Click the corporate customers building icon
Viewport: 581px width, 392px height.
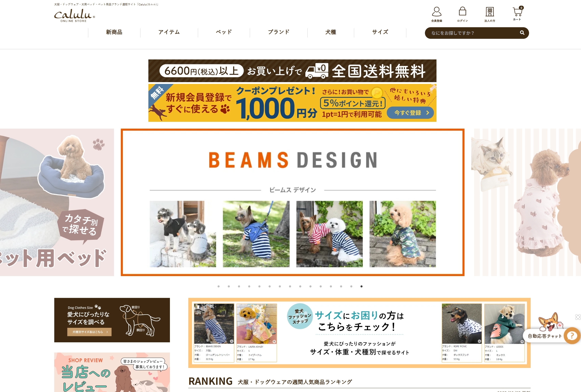tap(490, 12)
